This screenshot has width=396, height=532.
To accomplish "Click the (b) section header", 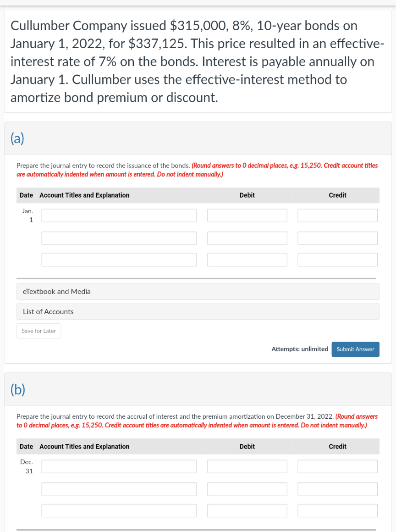I will (17, 389).
